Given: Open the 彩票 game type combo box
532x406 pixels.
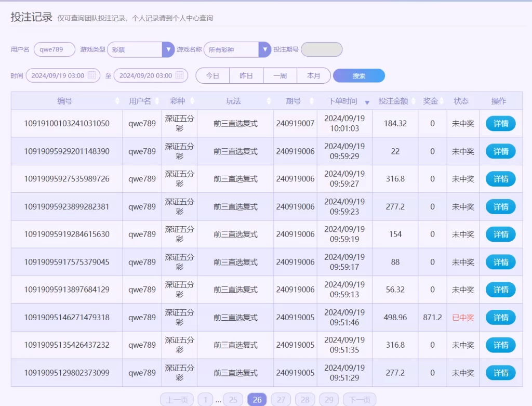Looking at the screenshot, I should point(141,49).
